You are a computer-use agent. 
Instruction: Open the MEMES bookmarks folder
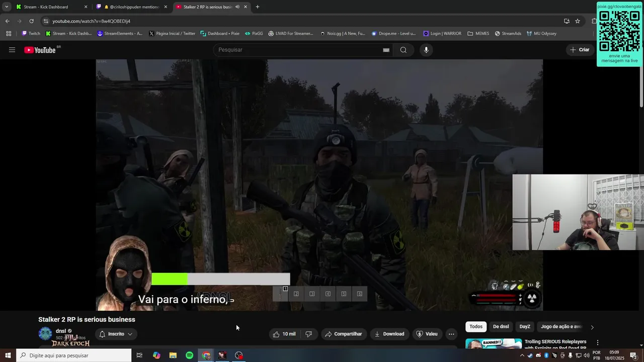pos(478,34)
